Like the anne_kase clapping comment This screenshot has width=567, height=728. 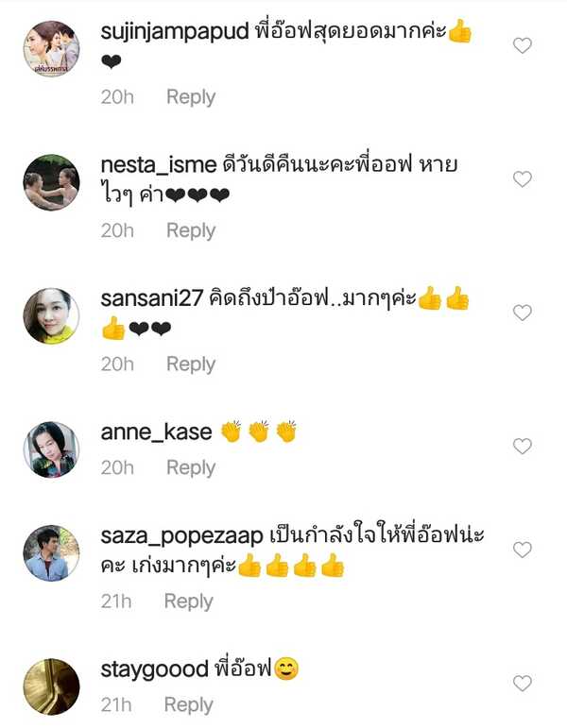(522, 446)
